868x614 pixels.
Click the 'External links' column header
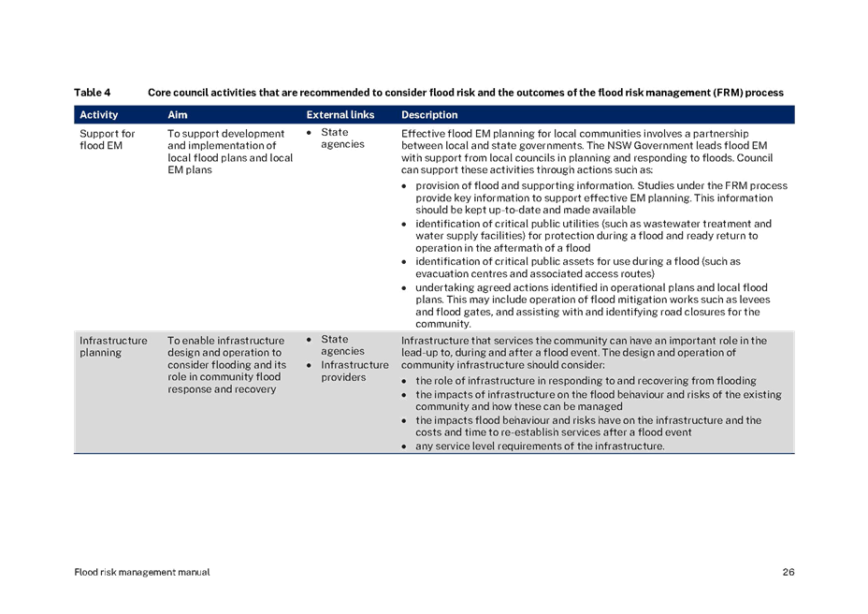click(x=340, y=115)
